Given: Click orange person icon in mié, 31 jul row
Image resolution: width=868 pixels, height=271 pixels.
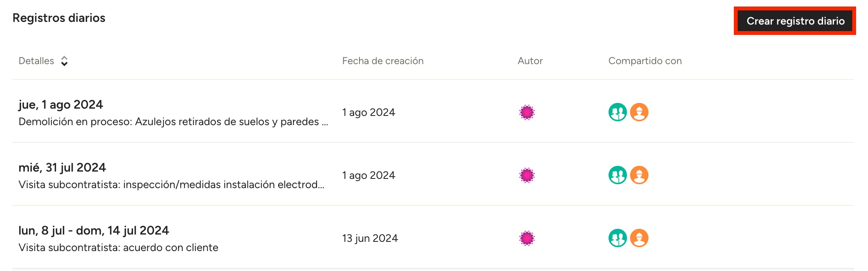Looking at the screenshot, I should coord(639,175).
